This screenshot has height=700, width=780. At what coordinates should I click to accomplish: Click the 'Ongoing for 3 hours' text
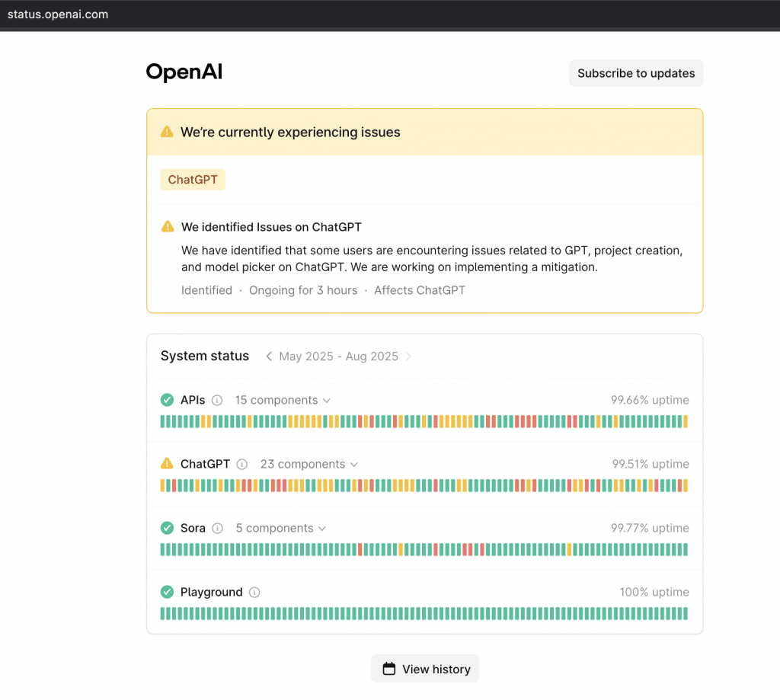pyautogui.click(x=303, y=290)
